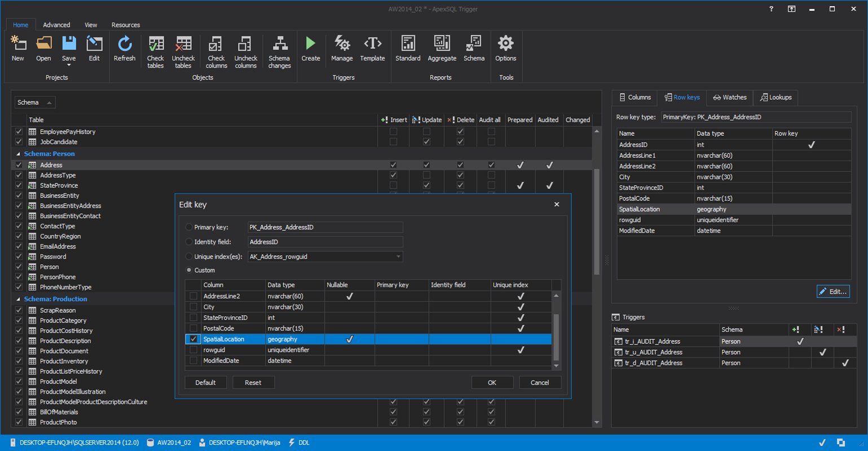Check the rowguid column checkbox in dialog
This screenshot has width=868, height=451.
193,350
